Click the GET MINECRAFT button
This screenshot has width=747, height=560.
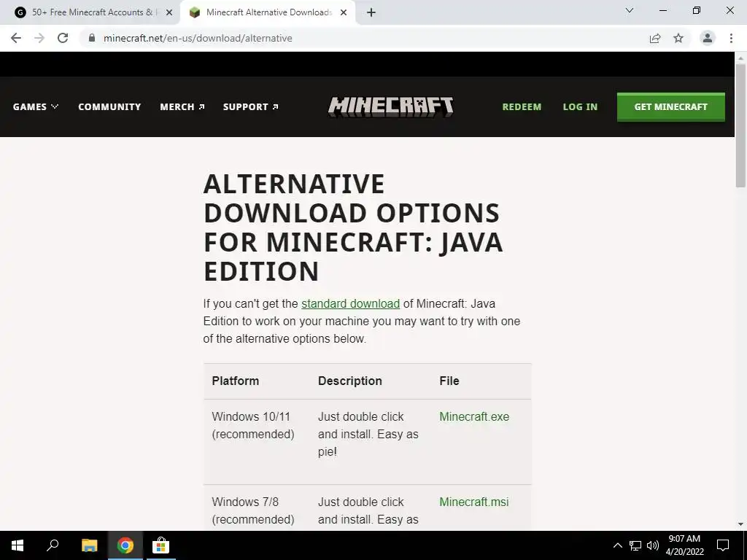pos(671,107)
